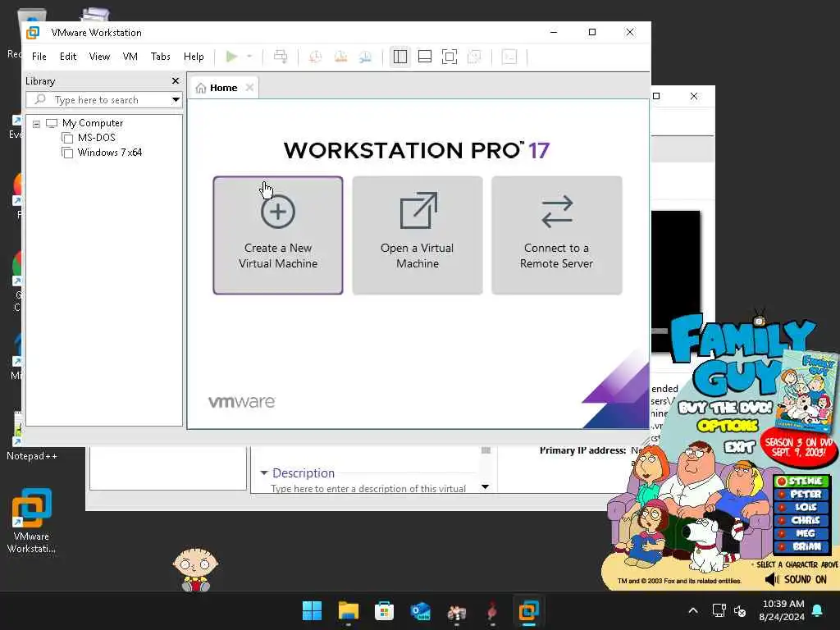This screenshot has width=840, height=630.
Task: Select the CHRIS character option
Action: (801, 520)
